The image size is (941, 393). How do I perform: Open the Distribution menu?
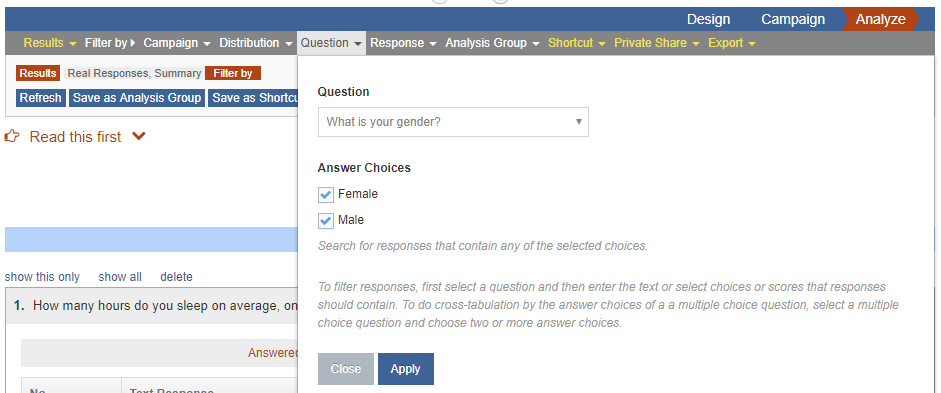pos(256,43)
